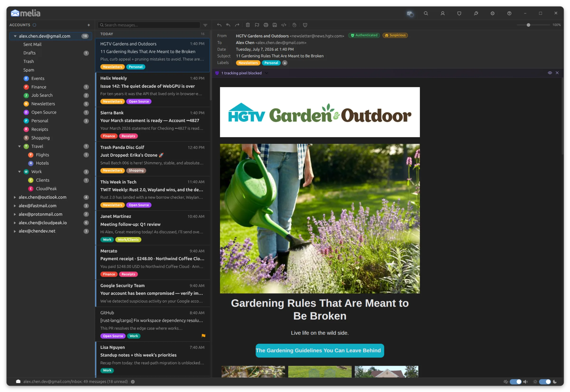Image resolution: width=570 pixels, height=392 pixels.
Task: Open the contacts person icon
Action: [443, 13]
